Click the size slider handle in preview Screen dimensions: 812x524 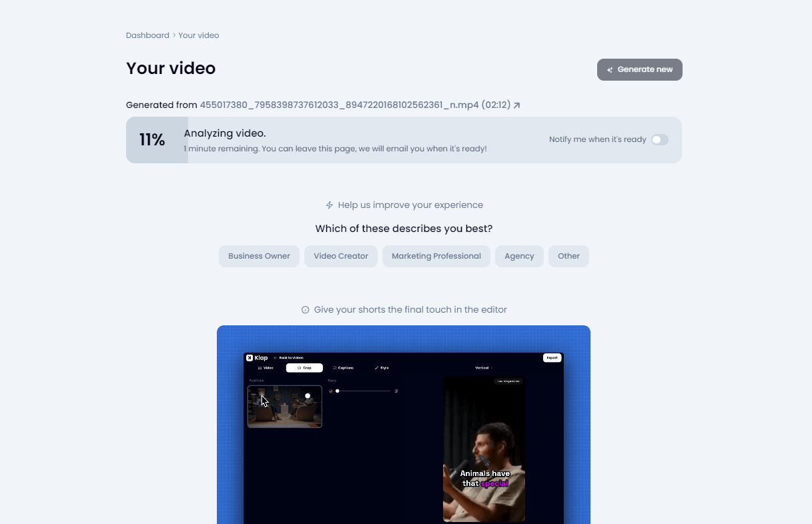(337, 391)
